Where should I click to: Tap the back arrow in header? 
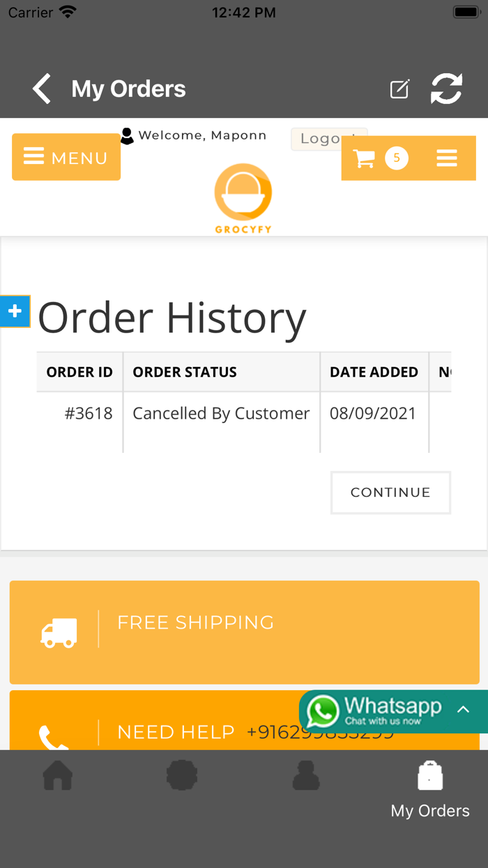point(42,89)
